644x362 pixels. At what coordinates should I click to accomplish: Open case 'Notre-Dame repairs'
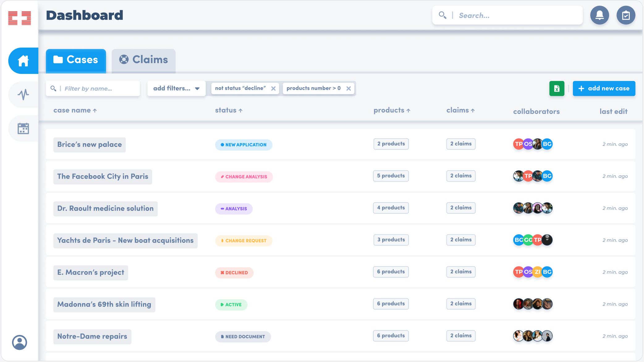[92, 337]
